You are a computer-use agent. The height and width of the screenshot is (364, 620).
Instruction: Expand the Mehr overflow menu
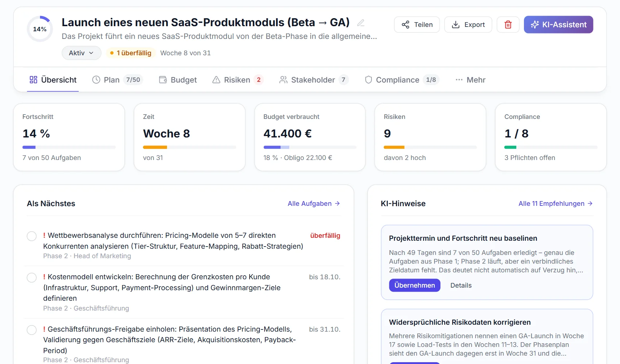tap(470, 80)
